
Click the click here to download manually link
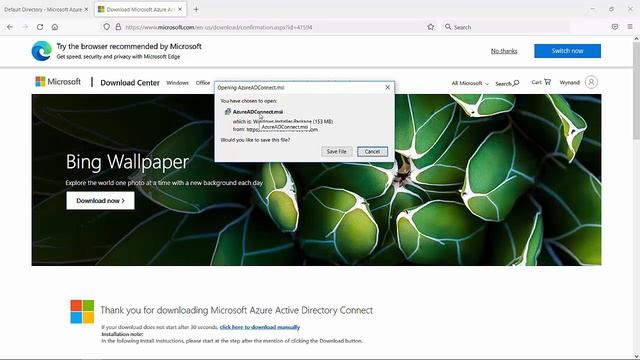[x=260, y=327]
